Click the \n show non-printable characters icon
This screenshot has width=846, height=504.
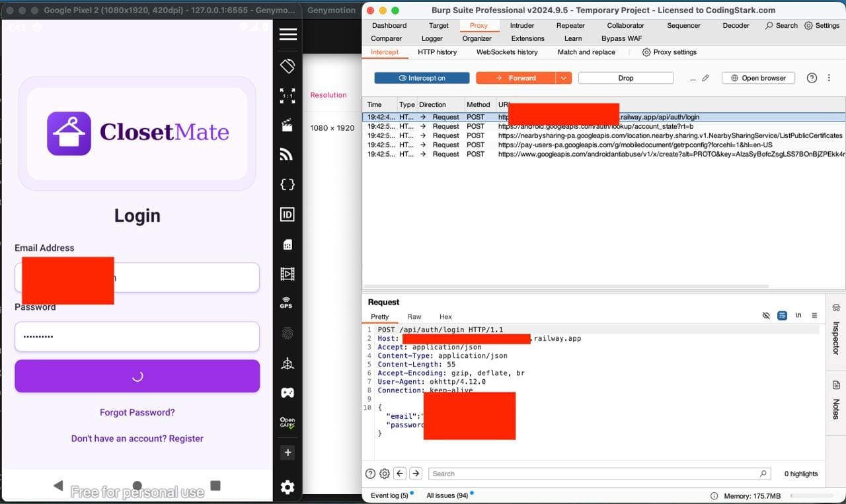pyautogui.click(x=798, y=316)
